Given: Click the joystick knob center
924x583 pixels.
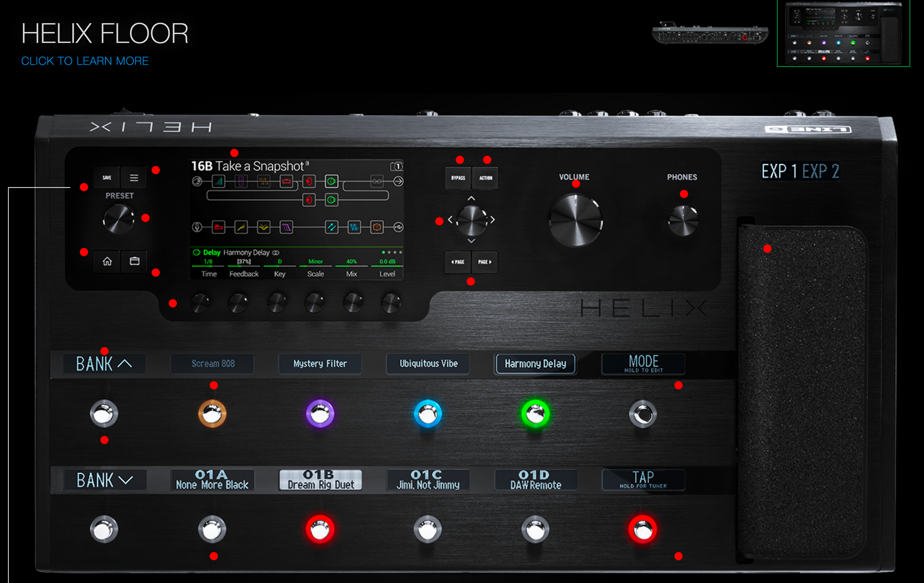Looking at the screenshot, I should point(471,220).
